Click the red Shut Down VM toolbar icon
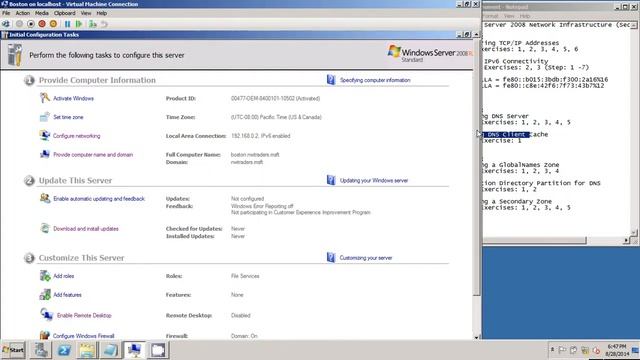This screenshot has width=640, height=360. 42,24
